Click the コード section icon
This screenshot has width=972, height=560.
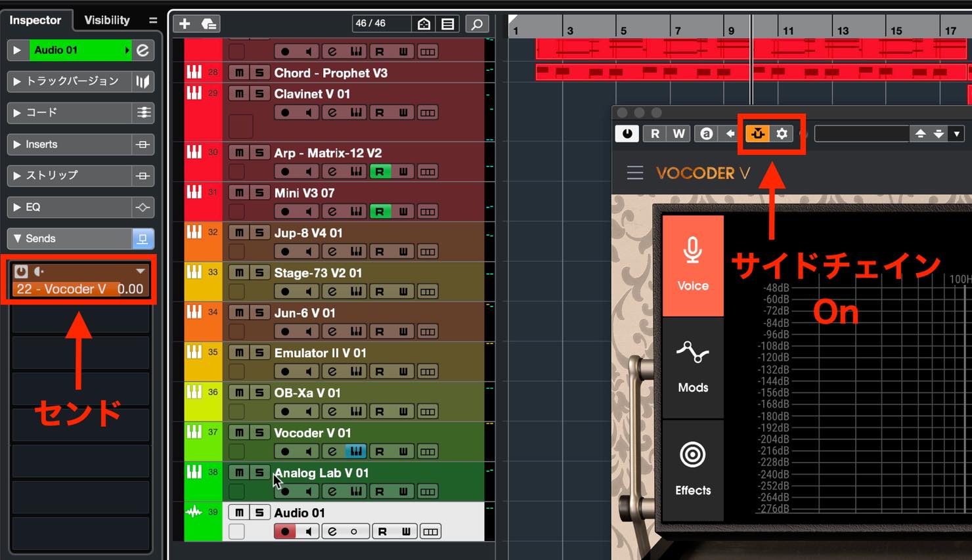point(143,113)
